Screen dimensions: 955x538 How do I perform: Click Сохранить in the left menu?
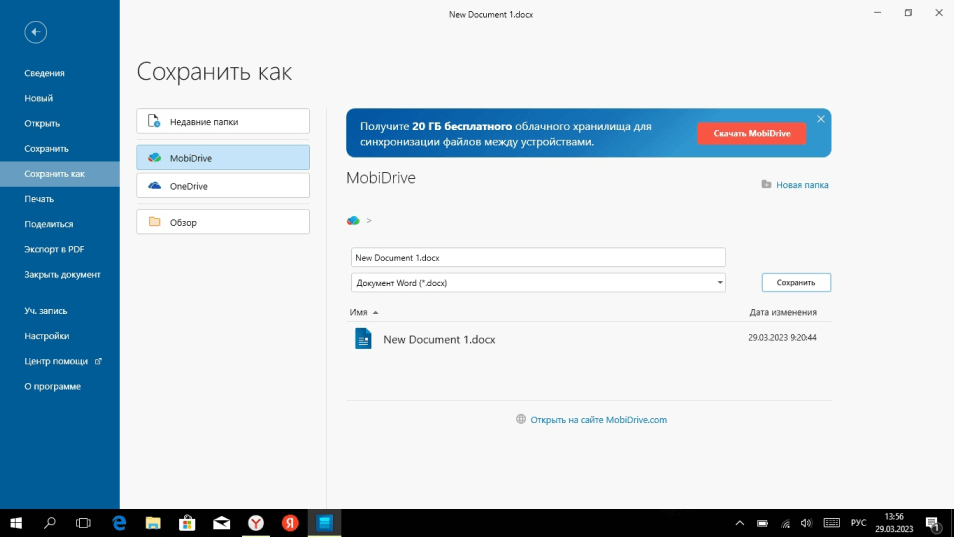coord(46,149)
